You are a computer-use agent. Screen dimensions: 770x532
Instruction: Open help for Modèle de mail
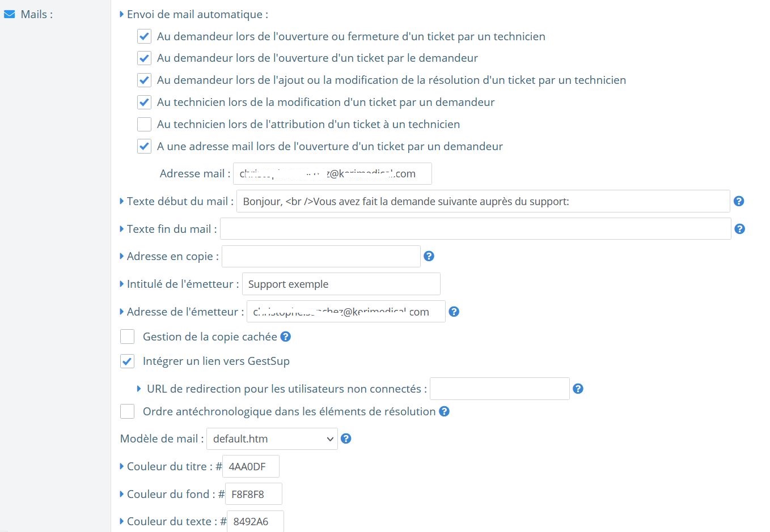coord(346,439)
